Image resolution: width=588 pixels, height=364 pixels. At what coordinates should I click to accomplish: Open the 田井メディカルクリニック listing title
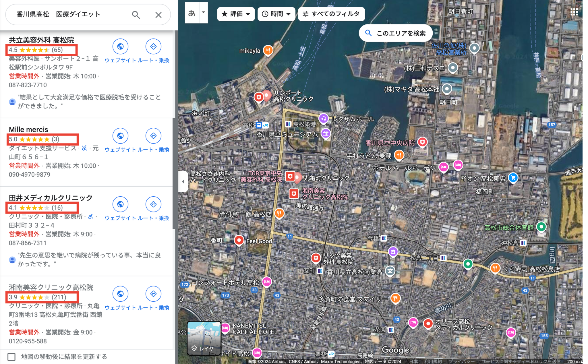(x=51, y=198)
